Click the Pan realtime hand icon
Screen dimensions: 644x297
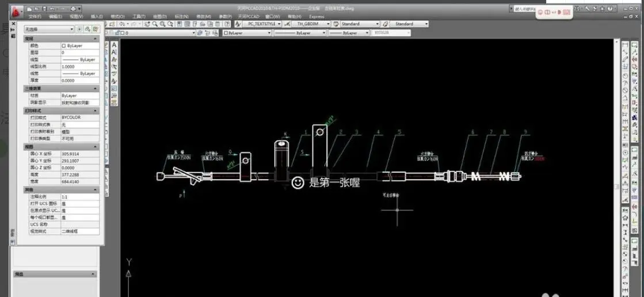click(x=147, y=24)
